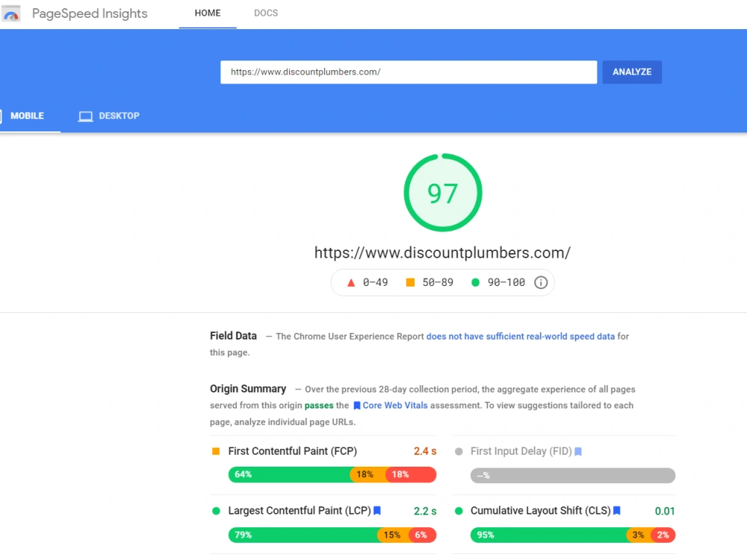This screenshot has width=747, height=560.
Task: Click the Cumulative Layout Shift (CLS) label
Action: (541, 511)
